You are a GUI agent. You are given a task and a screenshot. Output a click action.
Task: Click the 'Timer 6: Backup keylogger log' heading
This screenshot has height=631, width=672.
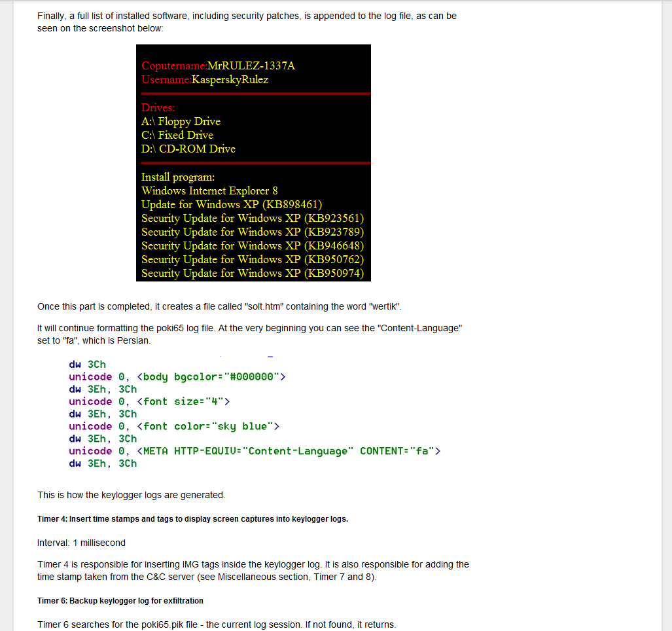click(x=120, y=601)
